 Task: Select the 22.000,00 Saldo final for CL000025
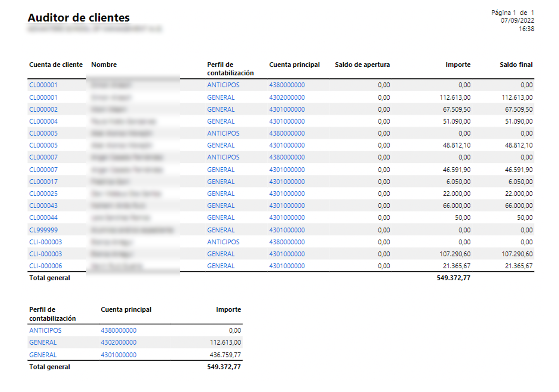519,193
